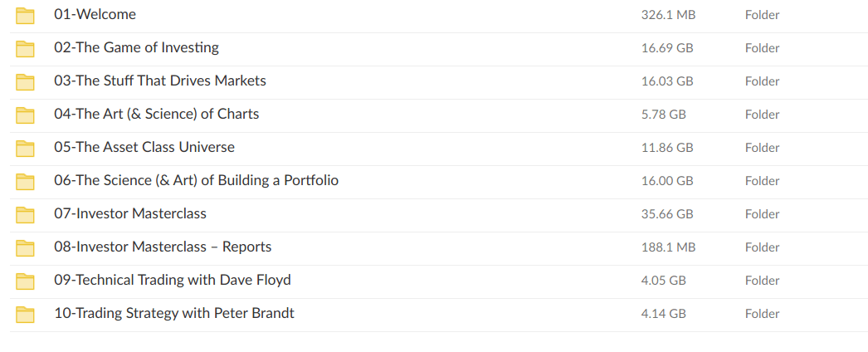868x352 pixels.
Task: Select the 05-The Asset Class Universe folder icon
Action: click(26, 148)
